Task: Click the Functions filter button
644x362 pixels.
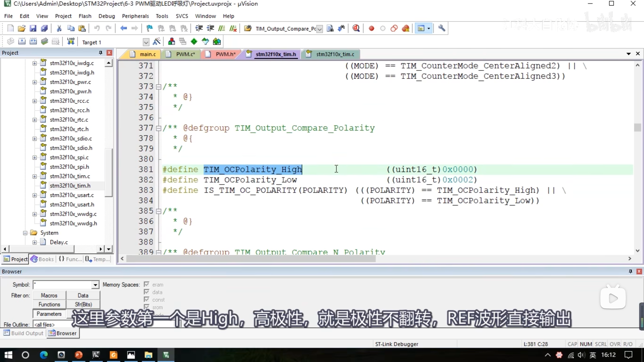Action: (49, 304)
